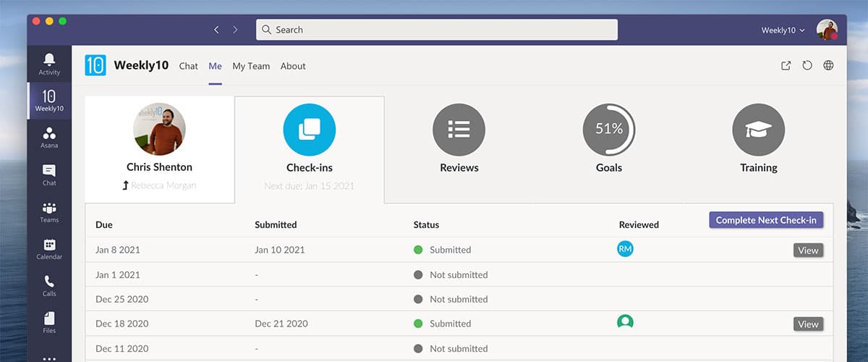Switch to the My Team tab
The width and height of the screenshot is (868, 362).
click(251, 66)
